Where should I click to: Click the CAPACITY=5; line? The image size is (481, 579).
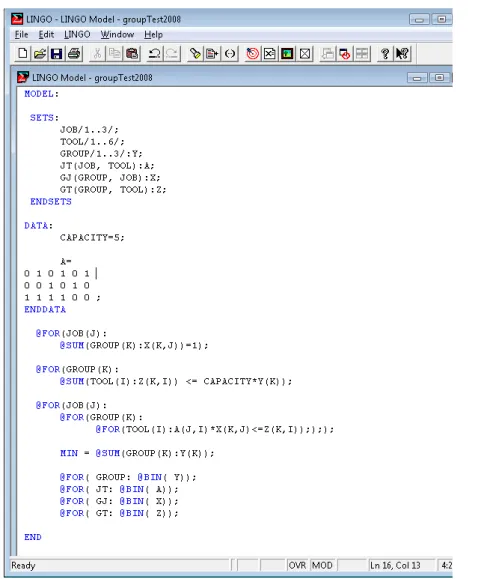pyautogui.click(x=92, y=237)
